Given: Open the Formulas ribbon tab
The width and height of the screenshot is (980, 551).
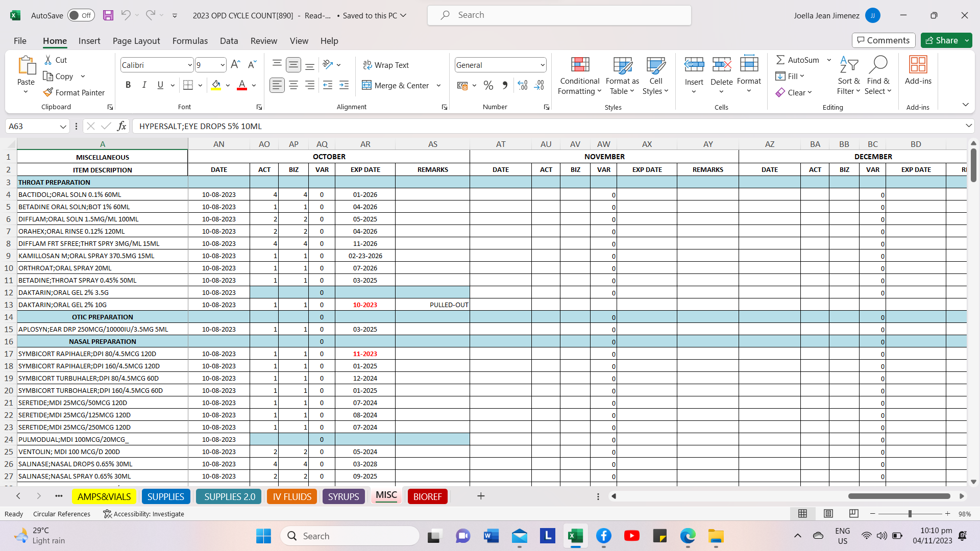Looking at the screenshot, I should point(190,41).
